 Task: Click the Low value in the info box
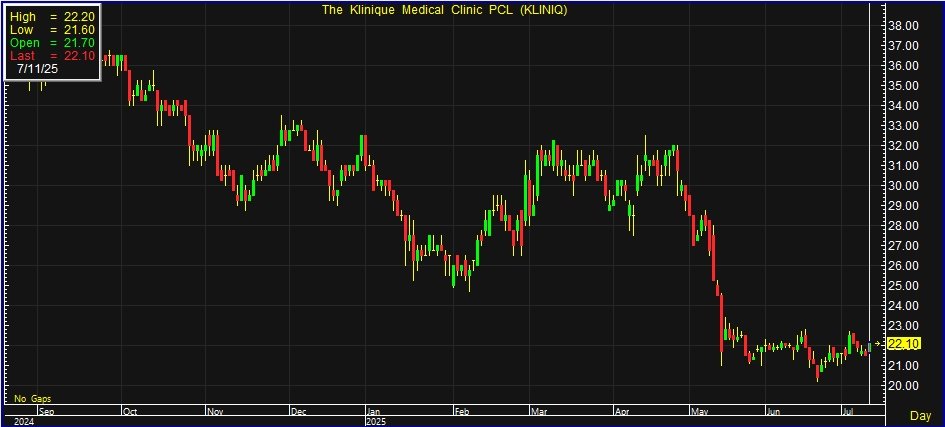tap(78, 31)
